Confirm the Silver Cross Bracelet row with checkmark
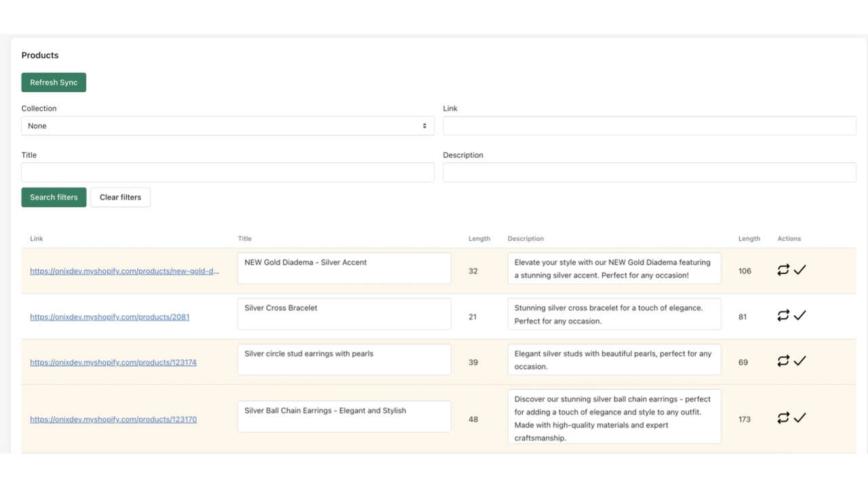The image size is (868, 488). [800, 315]
